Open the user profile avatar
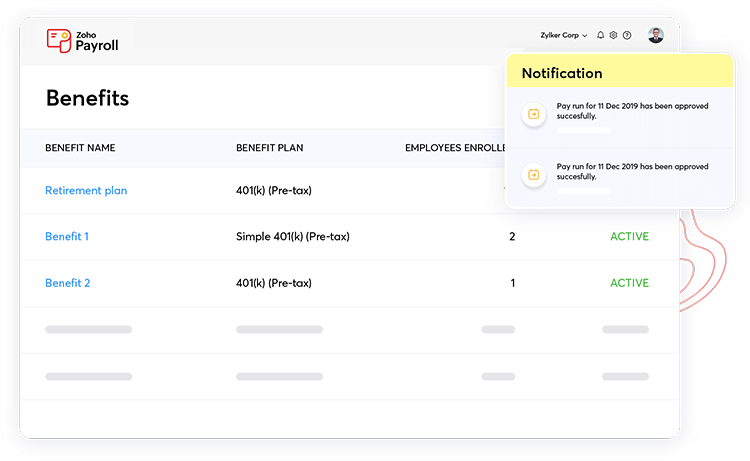 pyautogui.click(x=655, y=35)
